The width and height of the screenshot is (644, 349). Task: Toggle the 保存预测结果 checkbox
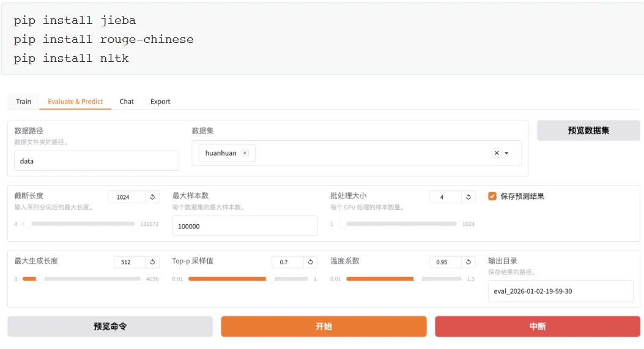tap(492, 197)
